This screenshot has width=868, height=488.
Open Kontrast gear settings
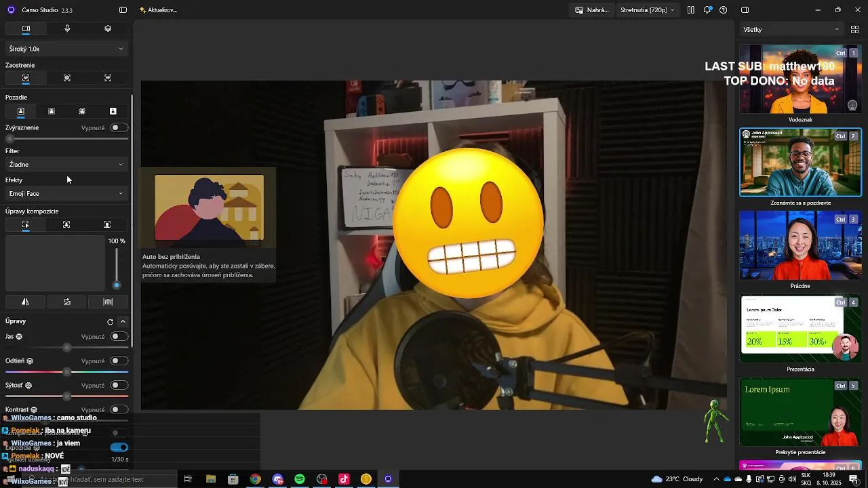click(x=34, y=410)
